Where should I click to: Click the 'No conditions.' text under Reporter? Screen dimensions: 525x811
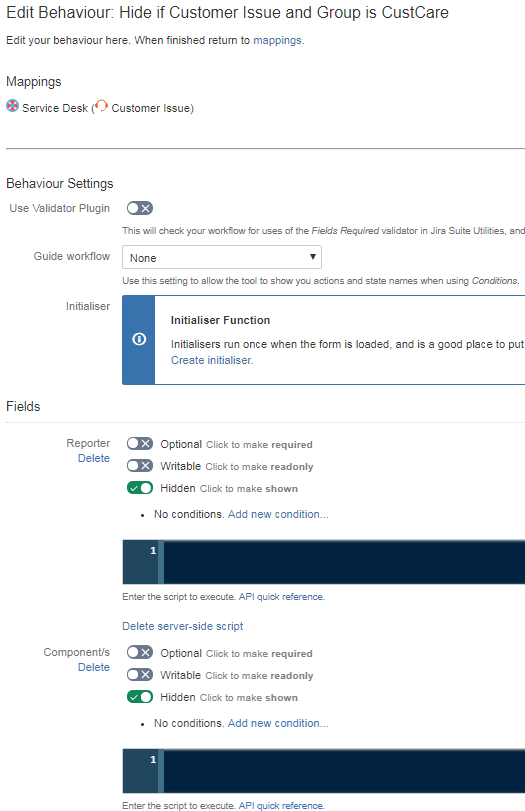click(x=189, y=514)
